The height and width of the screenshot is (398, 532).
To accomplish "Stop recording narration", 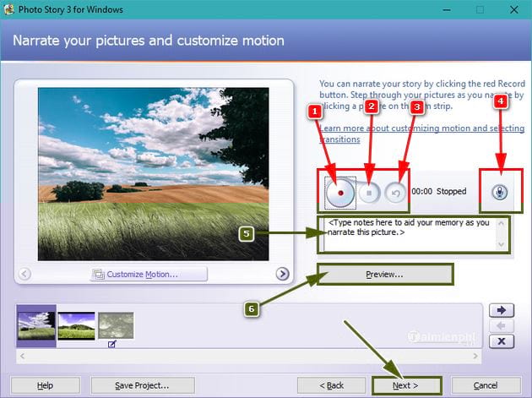I will click(369, 193).
